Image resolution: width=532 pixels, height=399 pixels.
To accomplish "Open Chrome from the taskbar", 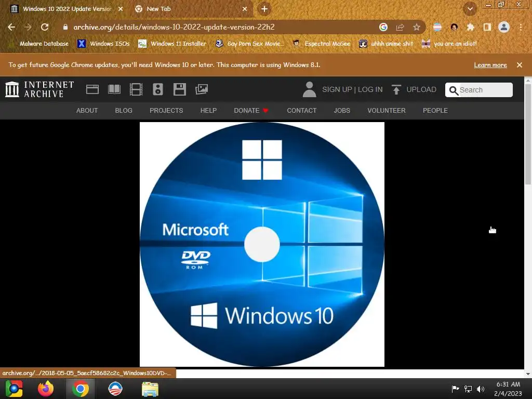I will [x=81, y=389].
